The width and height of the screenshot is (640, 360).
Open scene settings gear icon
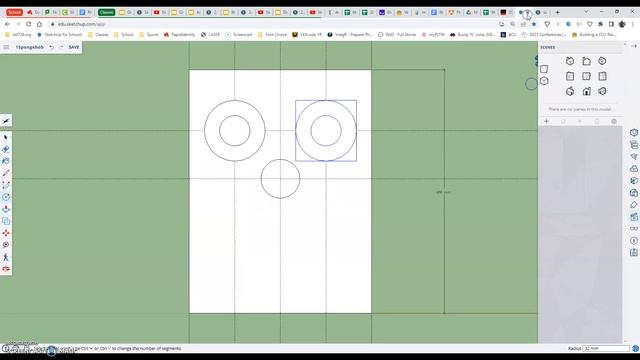pos(613,121)
